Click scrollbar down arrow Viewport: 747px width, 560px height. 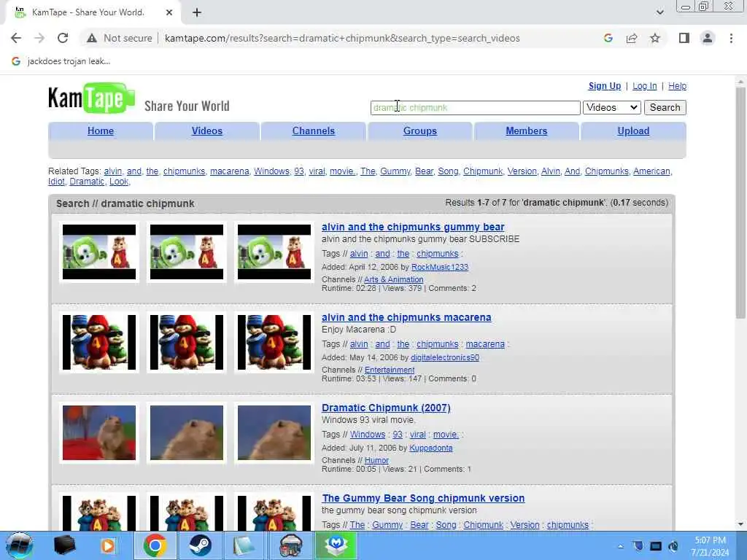[x=740, y=524]
